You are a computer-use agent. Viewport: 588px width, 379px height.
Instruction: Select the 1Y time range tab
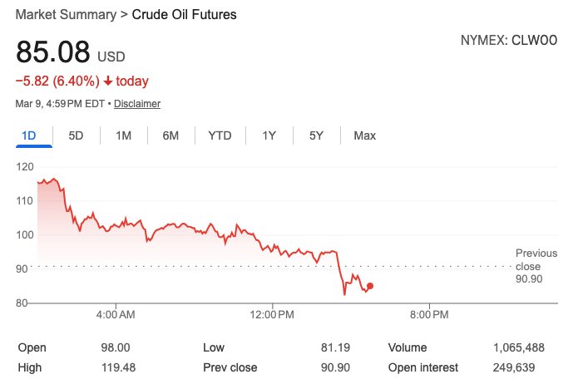click(x=269, y=135)
